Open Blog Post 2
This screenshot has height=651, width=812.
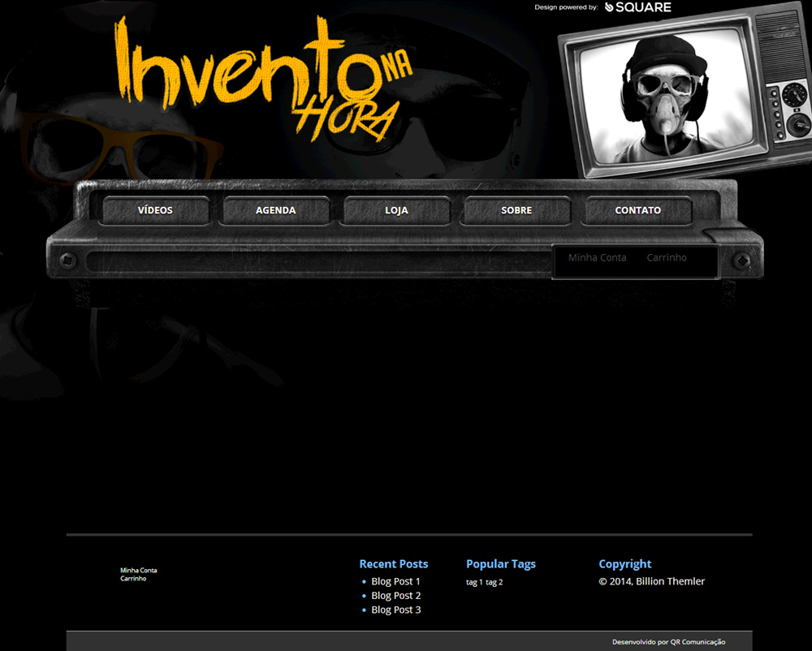pyautogui.click(x=395, y=596)
